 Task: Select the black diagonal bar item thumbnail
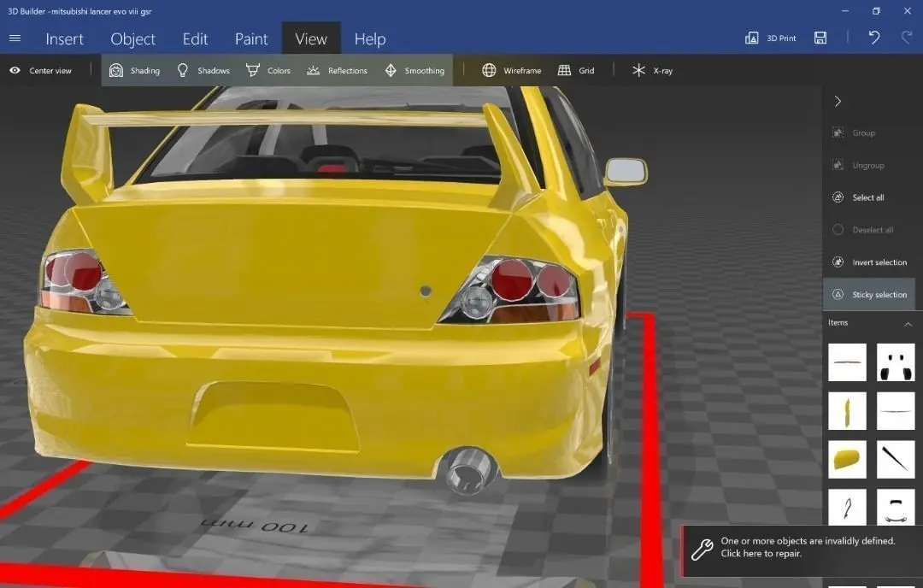click(896, 459)
